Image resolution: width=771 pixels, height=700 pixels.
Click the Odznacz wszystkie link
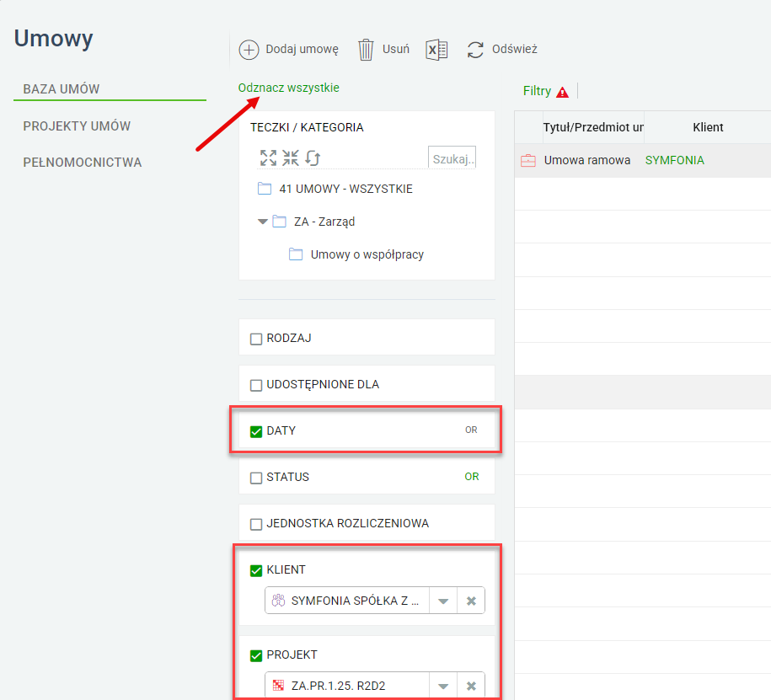[289, 88]
